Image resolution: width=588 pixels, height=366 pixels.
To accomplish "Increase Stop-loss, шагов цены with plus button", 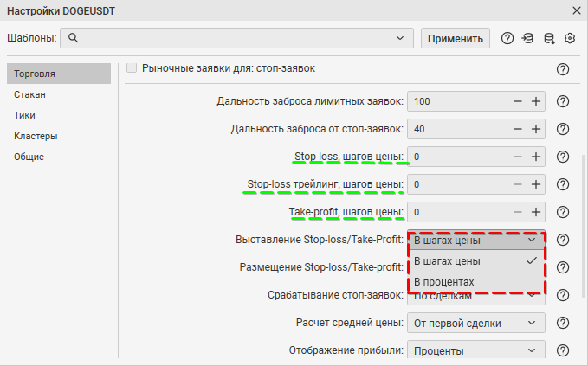I will [x=536, y=157].
